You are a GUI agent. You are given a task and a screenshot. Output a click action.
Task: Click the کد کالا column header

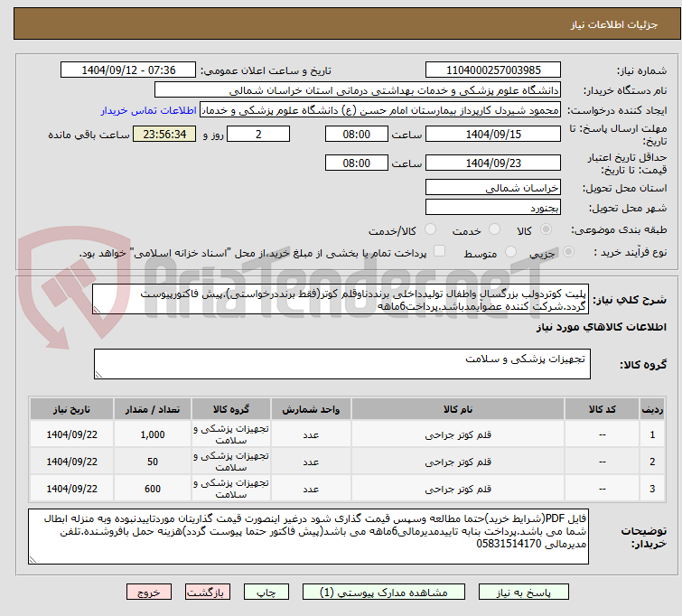tap(602, 409)
